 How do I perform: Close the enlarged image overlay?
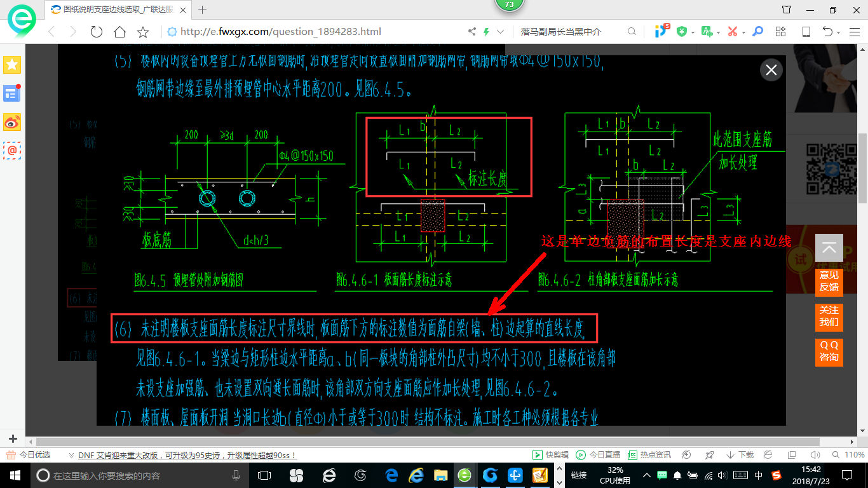pos(771,70)
